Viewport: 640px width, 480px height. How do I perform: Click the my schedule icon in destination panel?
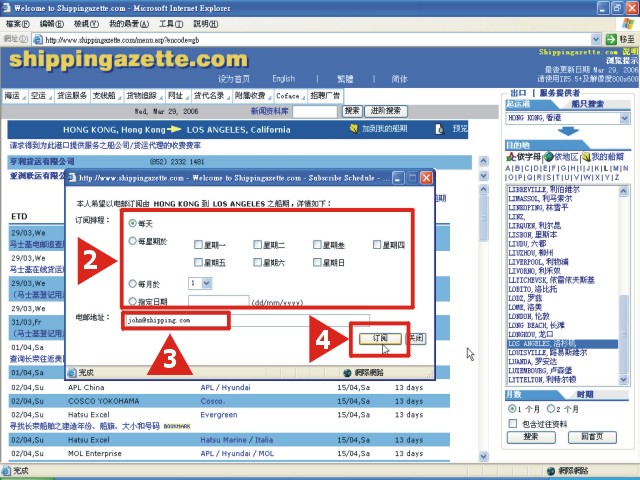586,157
